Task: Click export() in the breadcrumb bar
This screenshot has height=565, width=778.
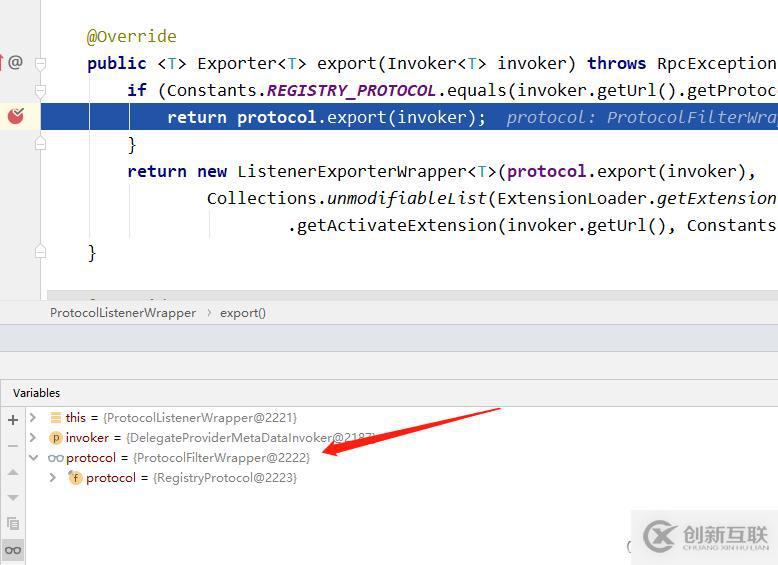Action: pyautogui.click(x=243, y=312)
